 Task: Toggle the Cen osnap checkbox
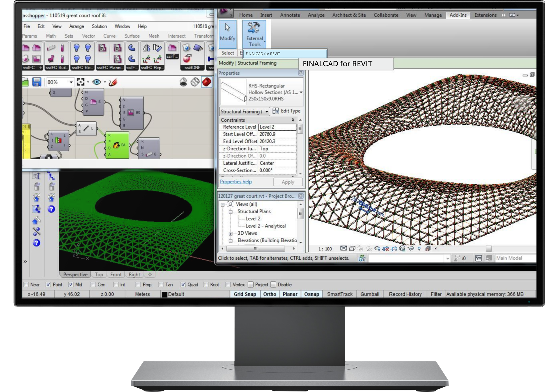click(93, 284)
